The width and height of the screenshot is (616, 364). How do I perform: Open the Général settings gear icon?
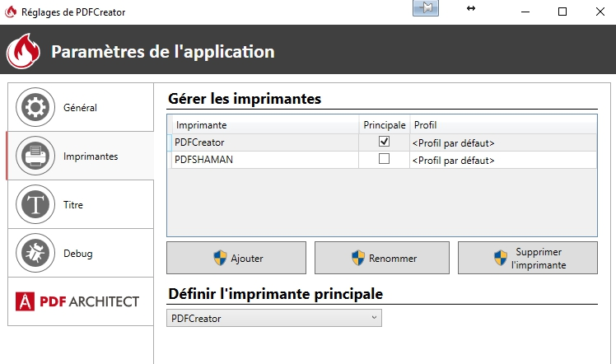(35, 107)
